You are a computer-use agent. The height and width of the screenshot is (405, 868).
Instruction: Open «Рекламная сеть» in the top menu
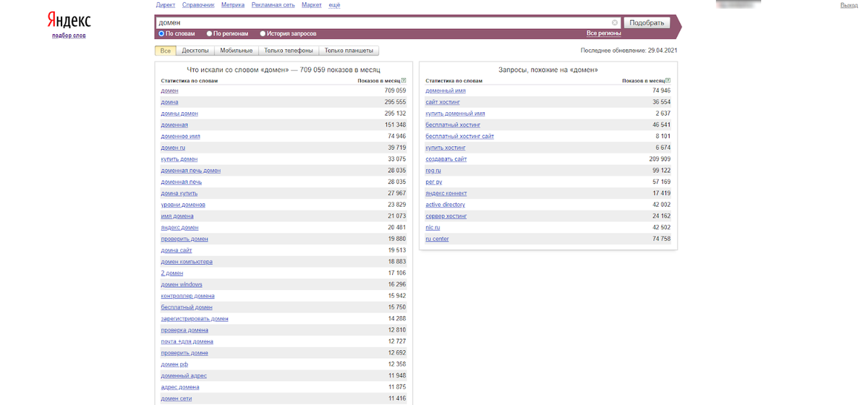[x=273, y=5]
